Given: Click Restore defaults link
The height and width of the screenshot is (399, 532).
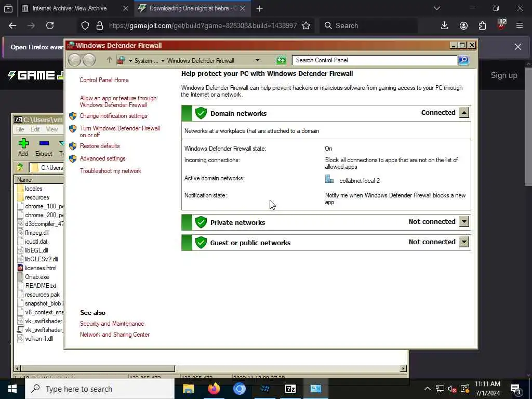Looking at the screenshot, I should (100, 146).
